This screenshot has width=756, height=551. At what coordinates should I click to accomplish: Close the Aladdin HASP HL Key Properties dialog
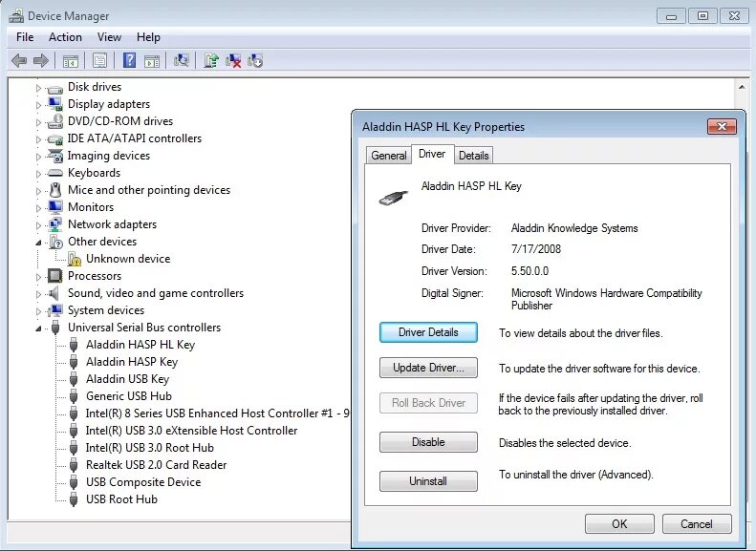[722, 127]
